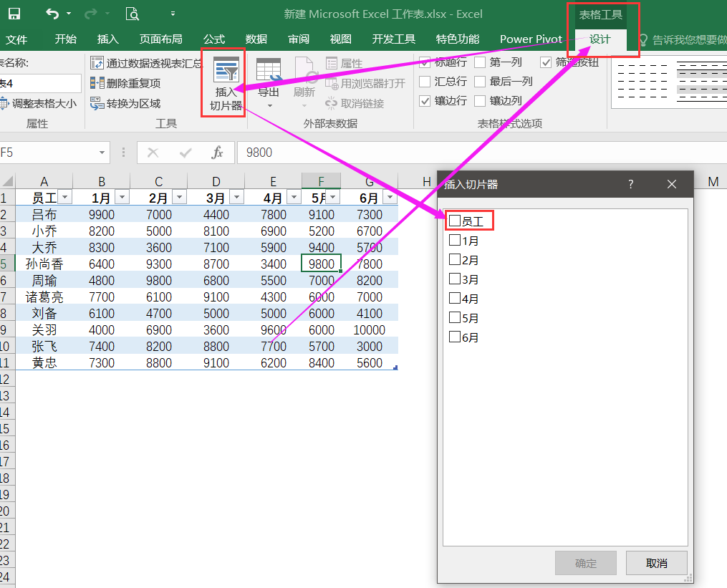
Task: Check the 3月 field in slicer dialog
Action: [455, 279]
